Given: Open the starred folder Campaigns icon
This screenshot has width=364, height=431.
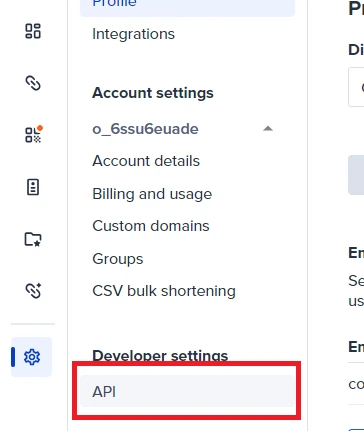Looking at the screenshot, I should tap(33, 239).
